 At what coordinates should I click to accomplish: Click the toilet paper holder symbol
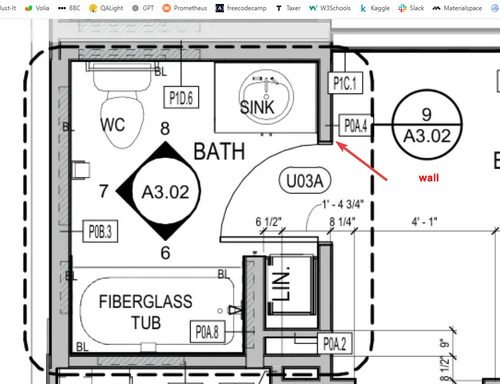[81, 170]
